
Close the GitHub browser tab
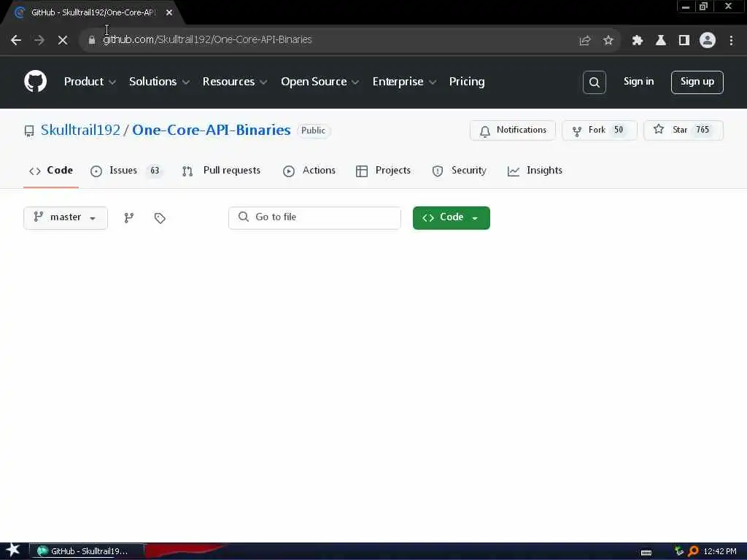169,12
